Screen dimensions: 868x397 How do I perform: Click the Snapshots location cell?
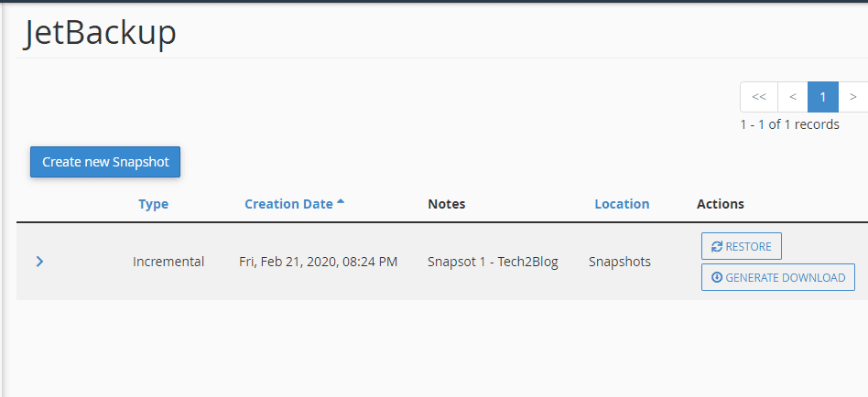(x=620, y=262)
